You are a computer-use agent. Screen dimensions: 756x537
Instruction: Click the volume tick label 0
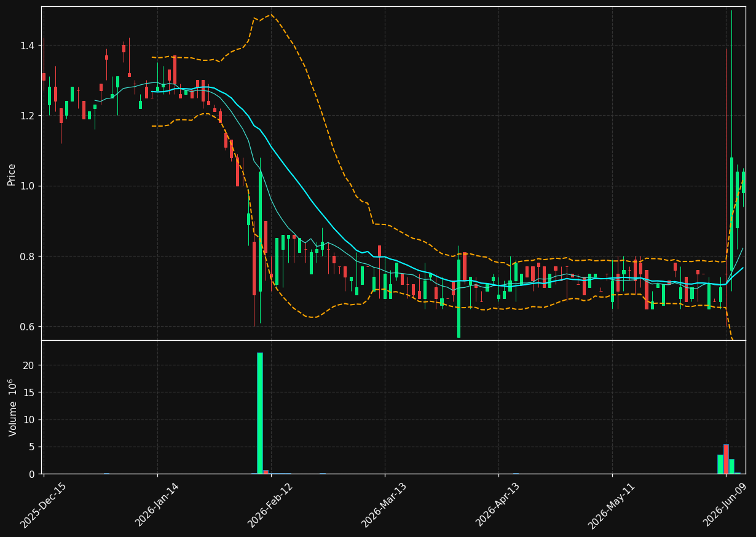(x=33, y=474)
